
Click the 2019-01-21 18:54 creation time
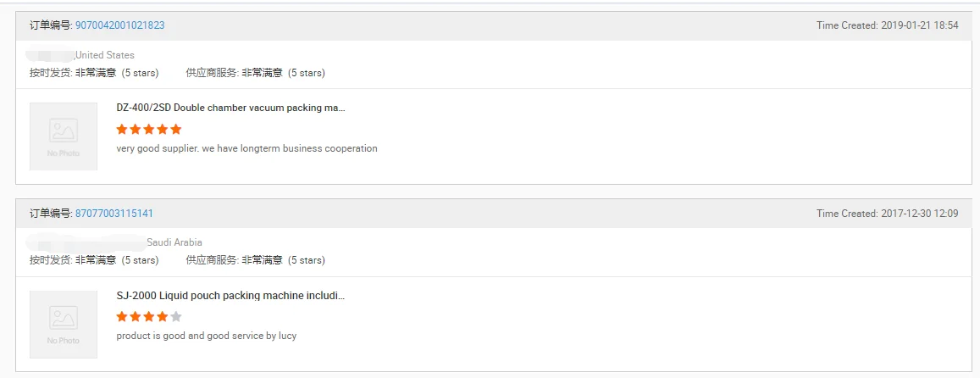click(919, 25)
